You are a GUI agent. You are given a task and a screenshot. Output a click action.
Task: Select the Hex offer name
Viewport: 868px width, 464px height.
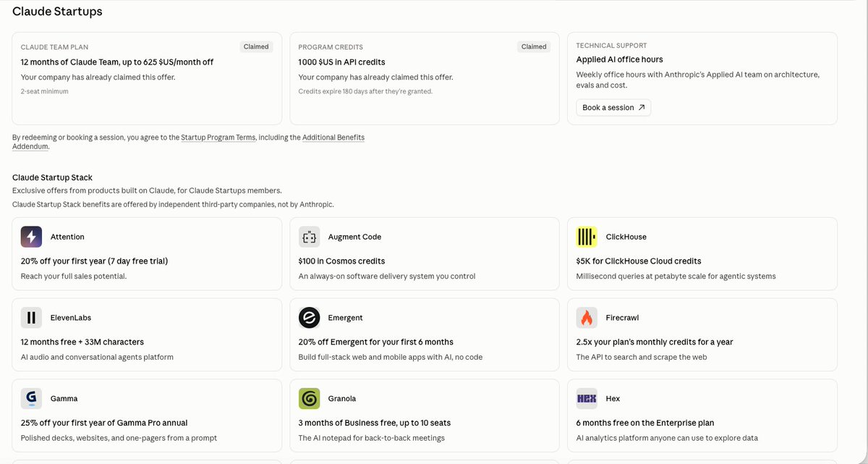613,399
